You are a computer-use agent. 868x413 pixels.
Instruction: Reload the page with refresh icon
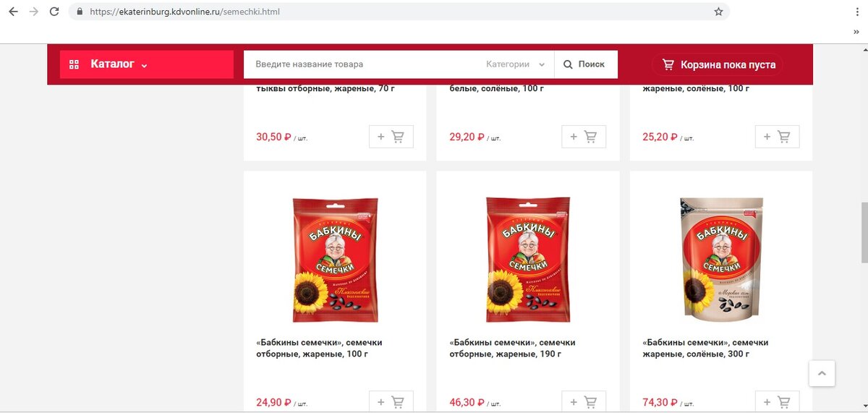coord(54,12)
